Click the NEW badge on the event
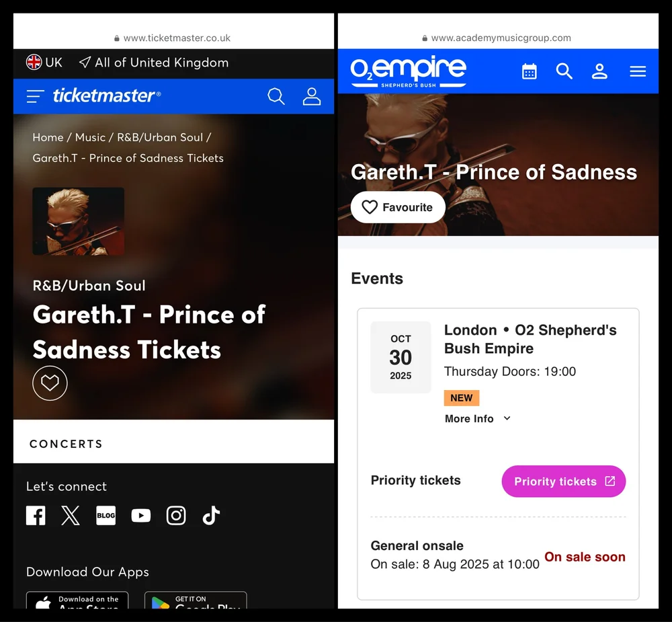672x622 pixels. 462,398
